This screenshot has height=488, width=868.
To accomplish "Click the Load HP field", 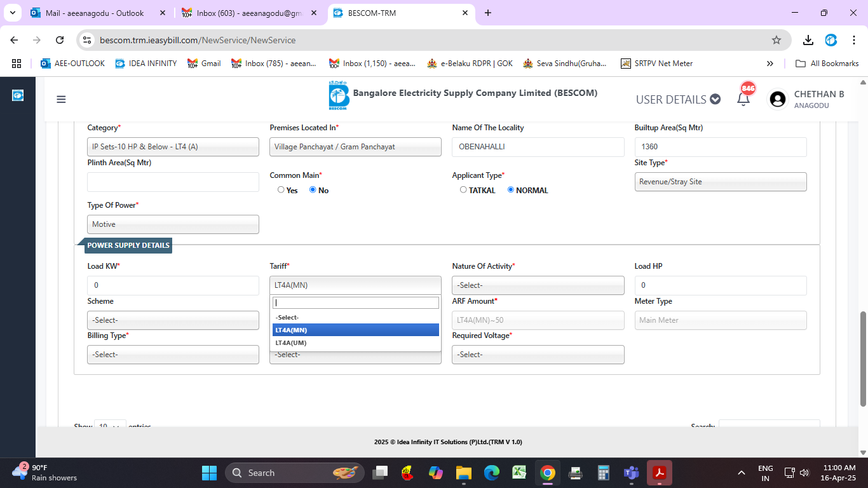I will point(721,285).
